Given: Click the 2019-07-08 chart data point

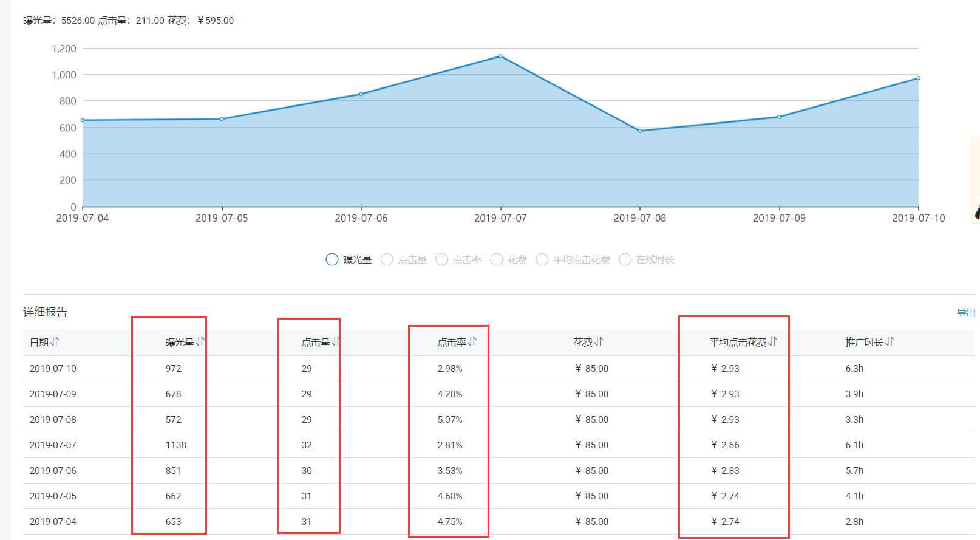Looking at the screenshot, I should [640, 131].
